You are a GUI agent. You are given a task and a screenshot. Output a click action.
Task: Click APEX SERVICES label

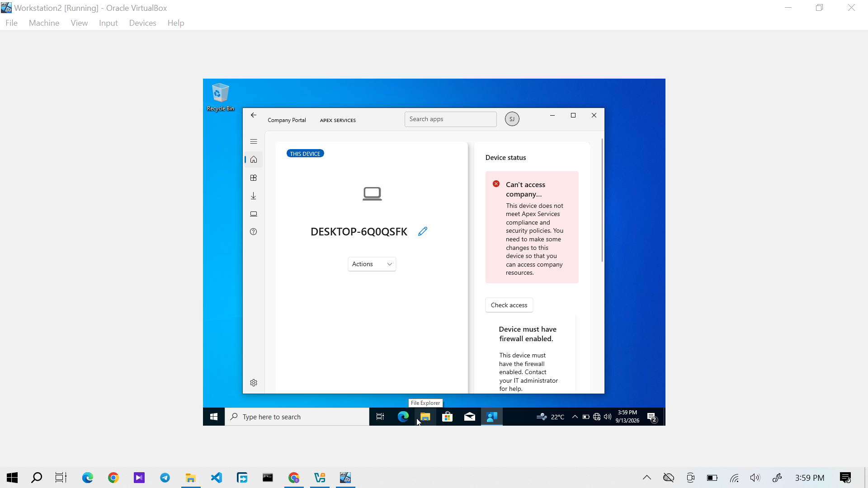click(338, 120)
